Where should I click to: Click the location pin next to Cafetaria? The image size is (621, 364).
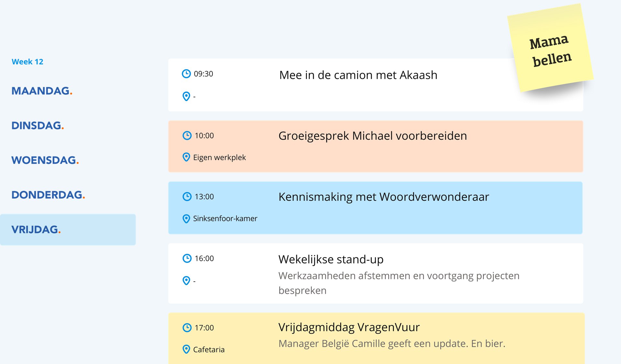186,349
